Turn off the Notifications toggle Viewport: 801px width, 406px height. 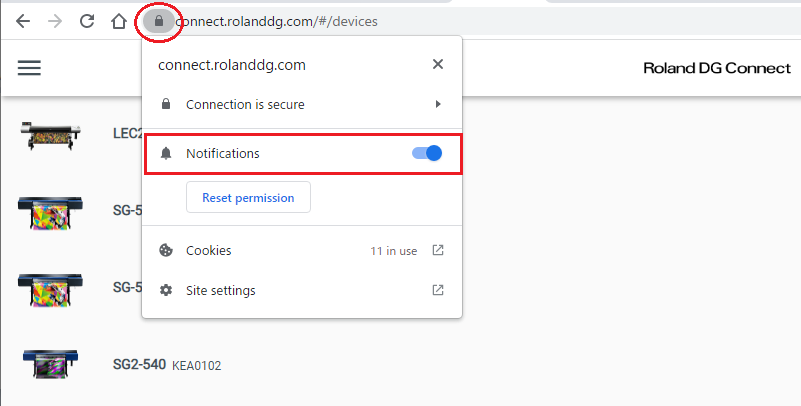coord(427,153)
